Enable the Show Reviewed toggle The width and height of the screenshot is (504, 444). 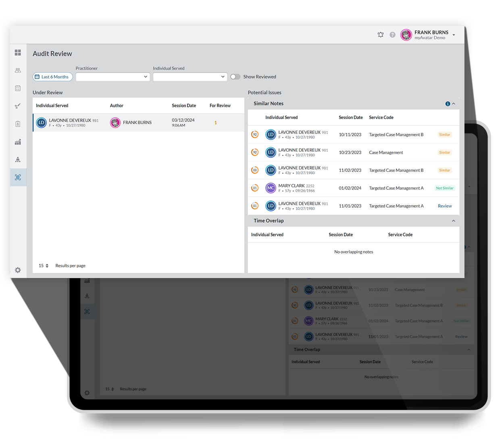tap(235, 76)
